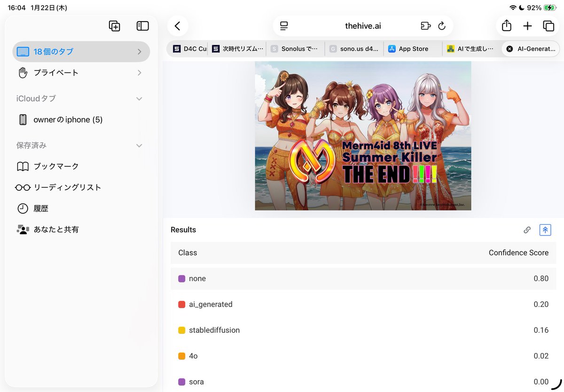Open ブックマーク in the sidebar
The height and width of the screenshot is (392, 564).
point(81,166)
